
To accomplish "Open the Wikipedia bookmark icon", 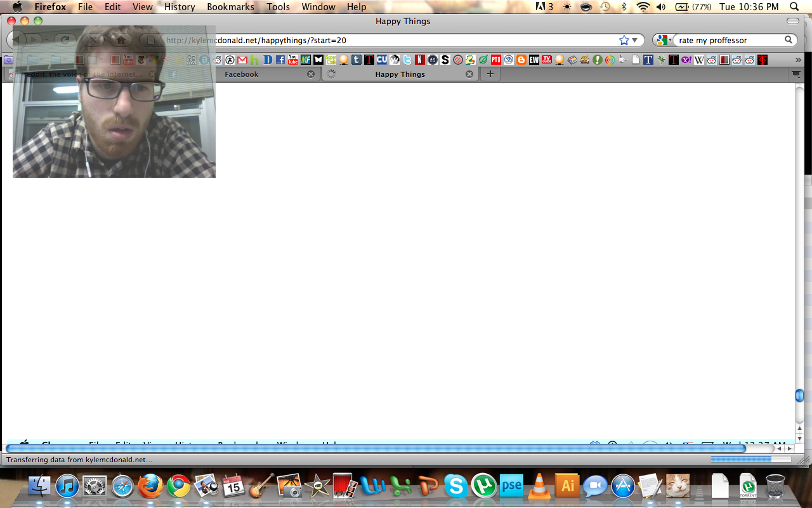I will tap(699, 60).
